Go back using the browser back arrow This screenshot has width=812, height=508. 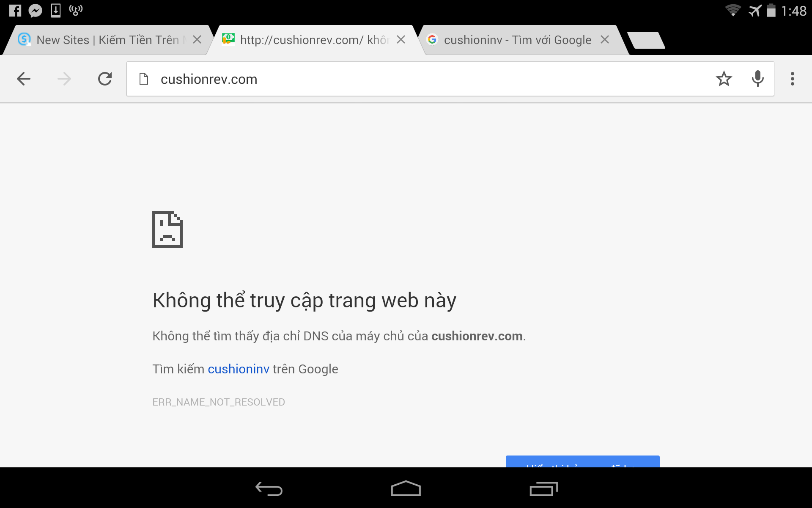click(x=24, y=79)
